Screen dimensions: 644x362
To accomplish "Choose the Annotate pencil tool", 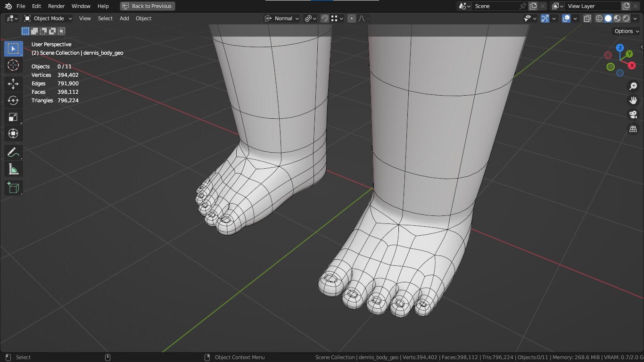I will point(13,152).
